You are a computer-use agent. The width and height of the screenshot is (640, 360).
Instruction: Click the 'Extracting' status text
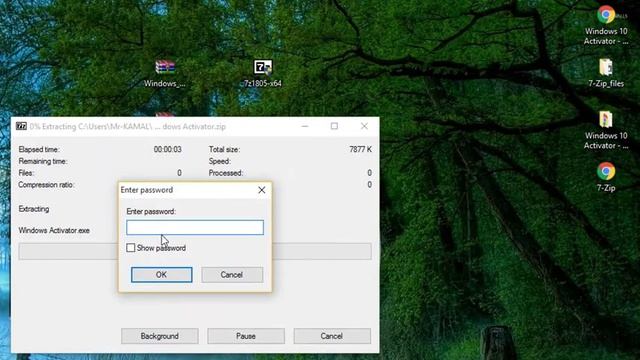click(x=34, y=209)
